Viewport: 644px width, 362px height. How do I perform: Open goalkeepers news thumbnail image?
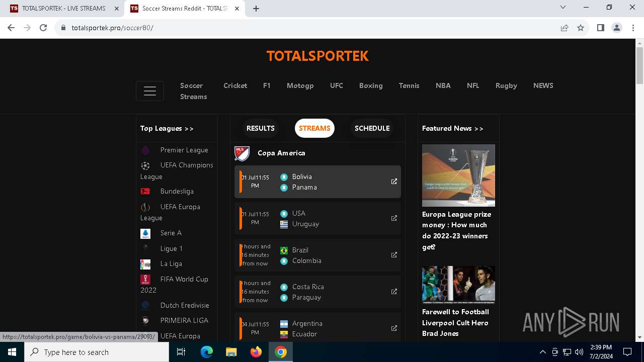(x=458, y=285)
